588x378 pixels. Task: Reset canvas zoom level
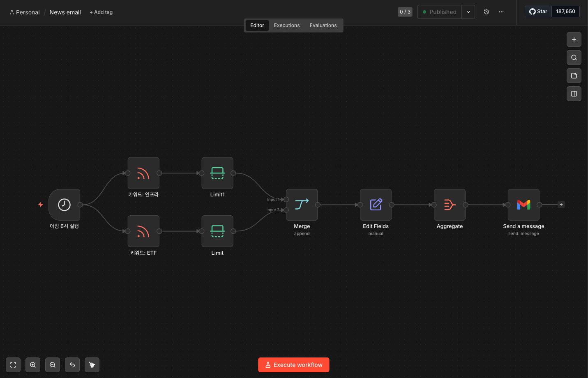click(x=72, y=365)
